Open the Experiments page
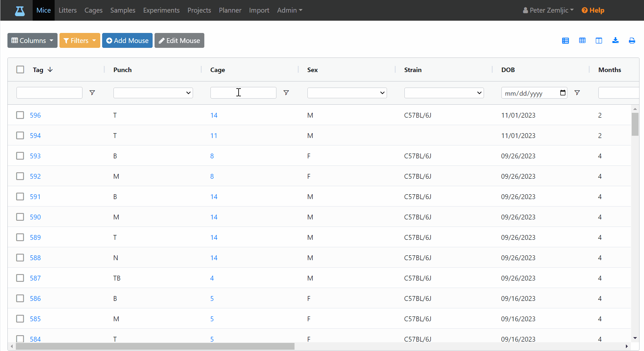This screenshot has height=351, width=644. [161, 10]
